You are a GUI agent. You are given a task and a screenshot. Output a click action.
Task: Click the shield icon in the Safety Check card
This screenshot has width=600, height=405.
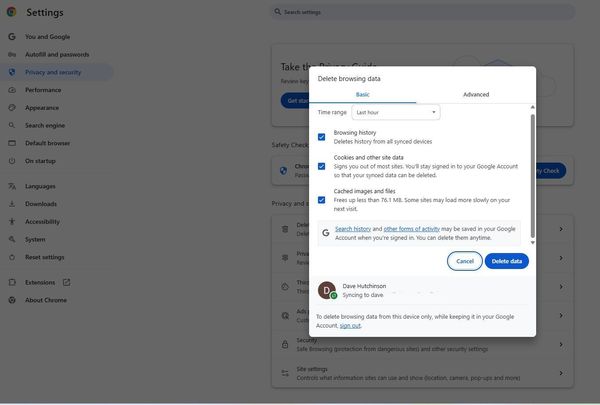click(x=284, y=171)
